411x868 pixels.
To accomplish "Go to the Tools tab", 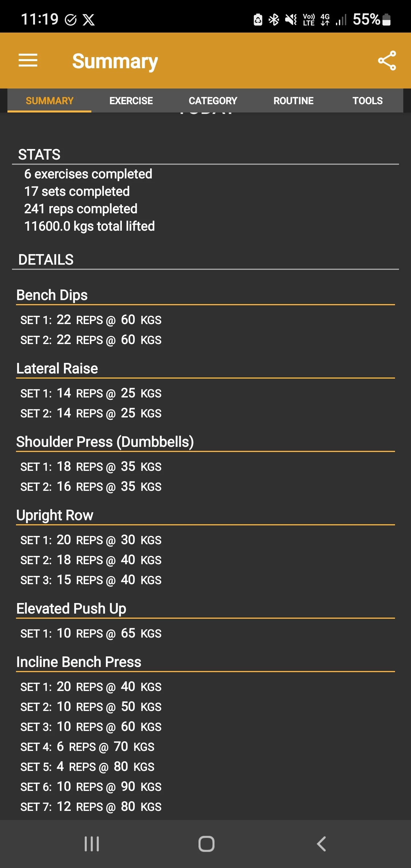I will click(368, 101).
